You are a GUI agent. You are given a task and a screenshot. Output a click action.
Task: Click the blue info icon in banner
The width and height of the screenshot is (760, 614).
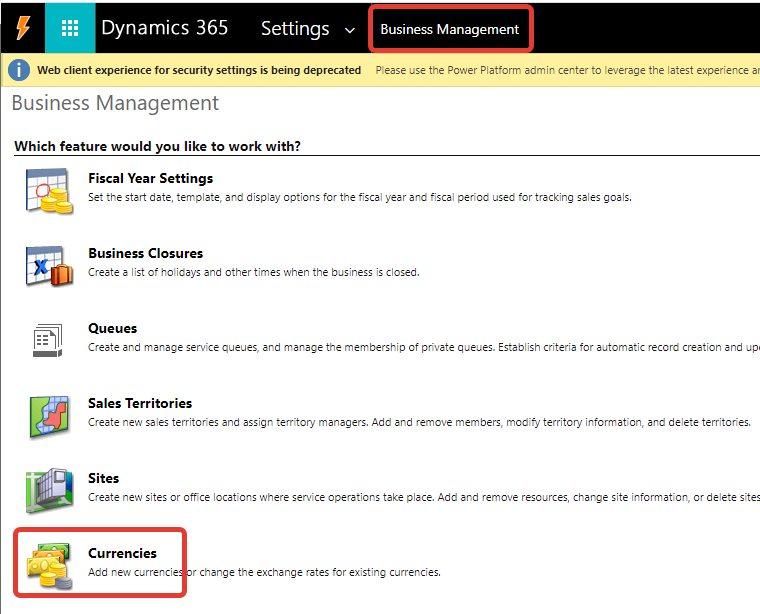(x=19, y=70)
